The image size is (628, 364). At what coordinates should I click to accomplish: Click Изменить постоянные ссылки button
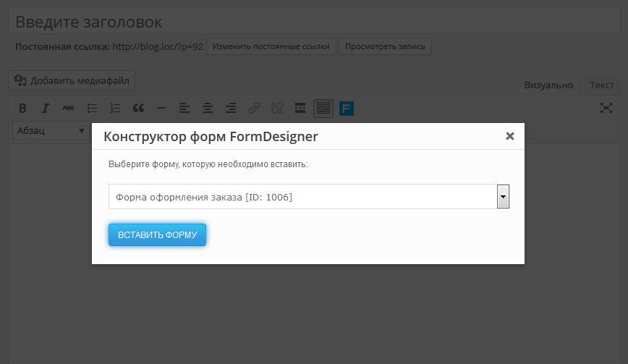[271, 46]
